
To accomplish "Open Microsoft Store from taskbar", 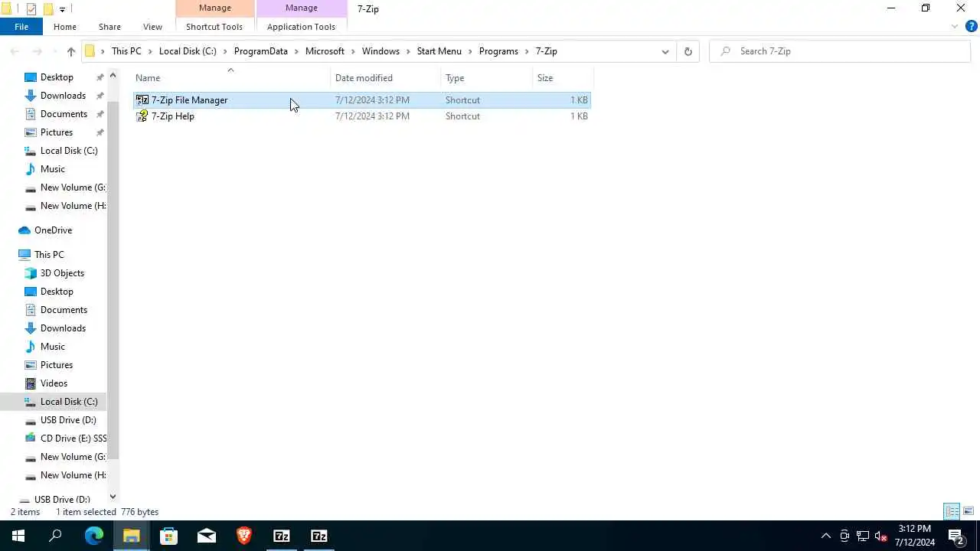I will point(168,536).
